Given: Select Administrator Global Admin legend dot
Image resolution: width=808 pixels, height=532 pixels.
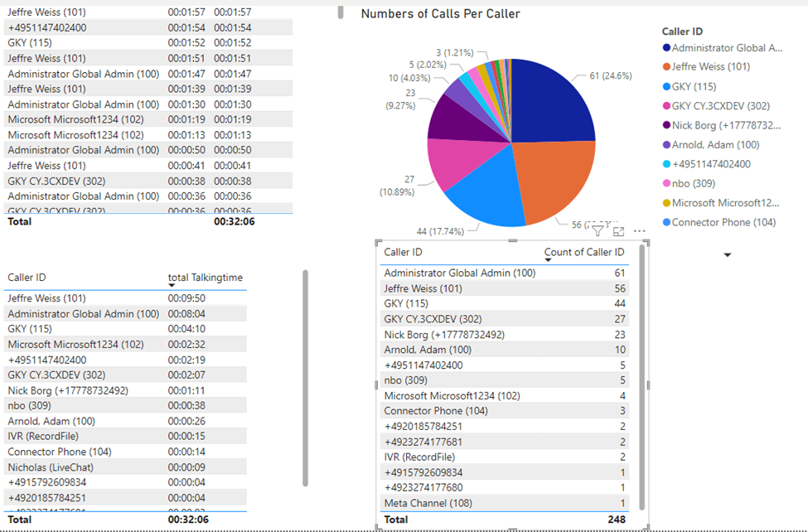Looking at the screenshot, I should 665,48.
